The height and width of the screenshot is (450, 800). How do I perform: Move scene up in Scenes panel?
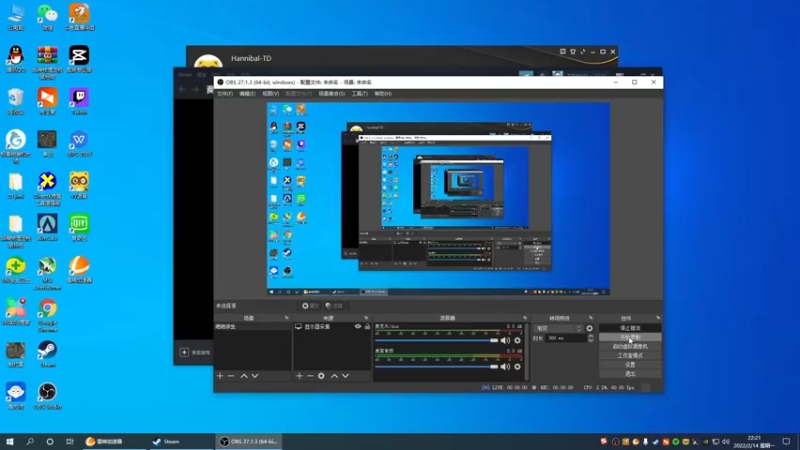click(244, 376)
